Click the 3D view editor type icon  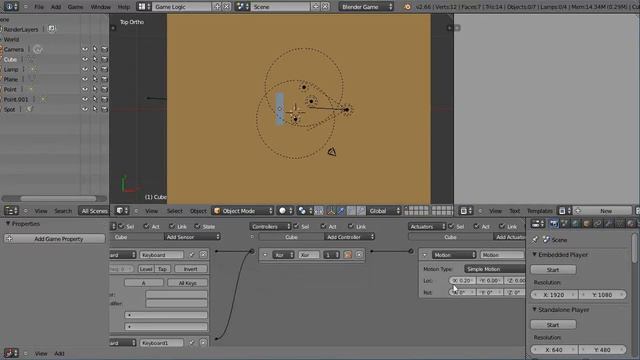pyautogui.click(x=122, y=211)
